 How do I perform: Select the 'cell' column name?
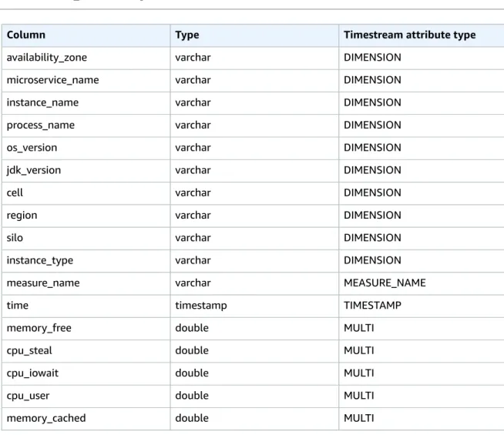(86, 193)
